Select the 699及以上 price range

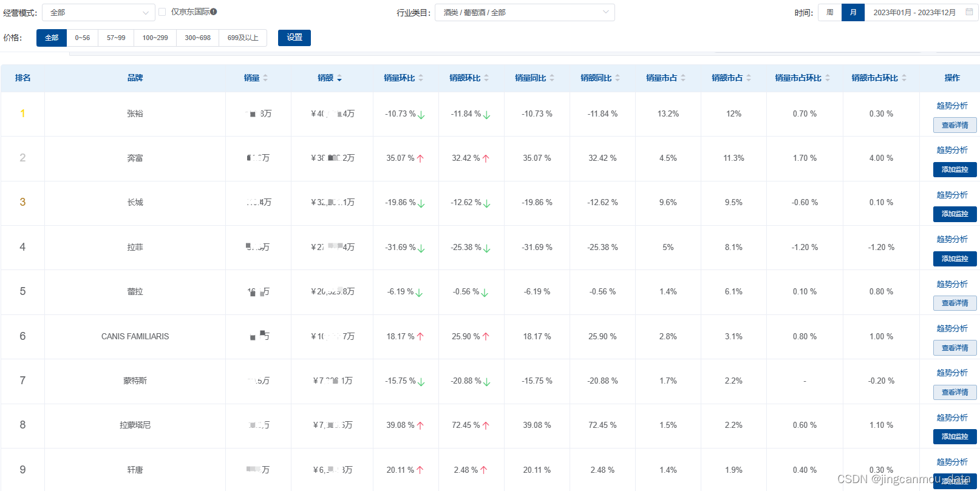tap(243, 38)
